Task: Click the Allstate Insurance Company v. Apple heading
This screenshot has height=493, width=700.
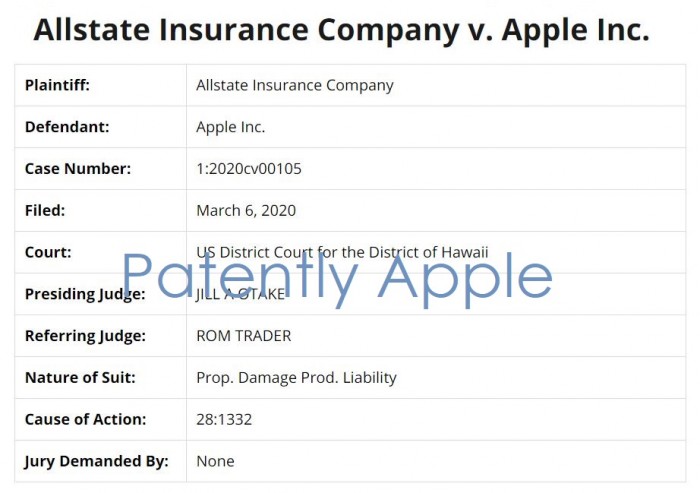Action: pyautogui.click(x=342, y=30)
